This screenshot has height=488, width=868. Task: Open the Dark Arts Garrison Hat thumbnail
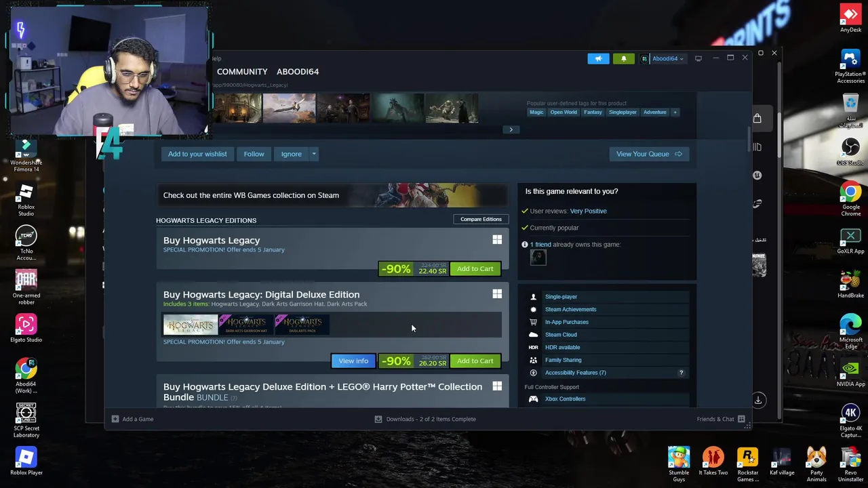[246, 325]
